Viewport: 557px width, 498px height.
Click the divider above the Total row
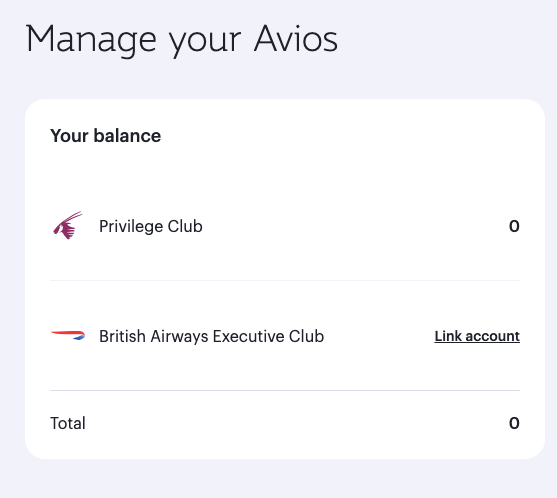(x=285, y=390)
